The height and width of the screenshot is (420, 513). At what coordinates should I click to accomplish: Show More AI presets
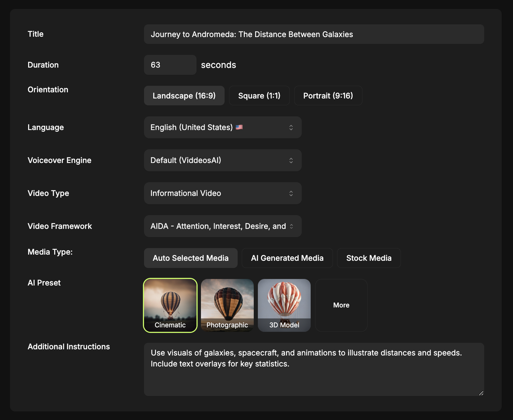(x=341, y=305)
